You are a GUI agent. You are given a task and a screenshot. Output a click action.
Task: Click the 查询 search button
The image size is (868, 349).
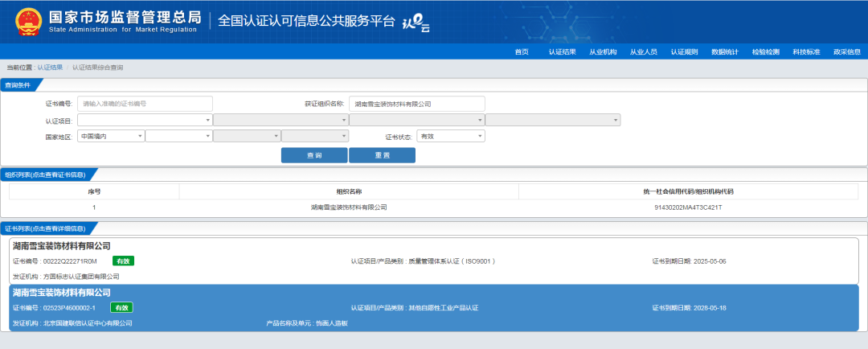(314, 155)
